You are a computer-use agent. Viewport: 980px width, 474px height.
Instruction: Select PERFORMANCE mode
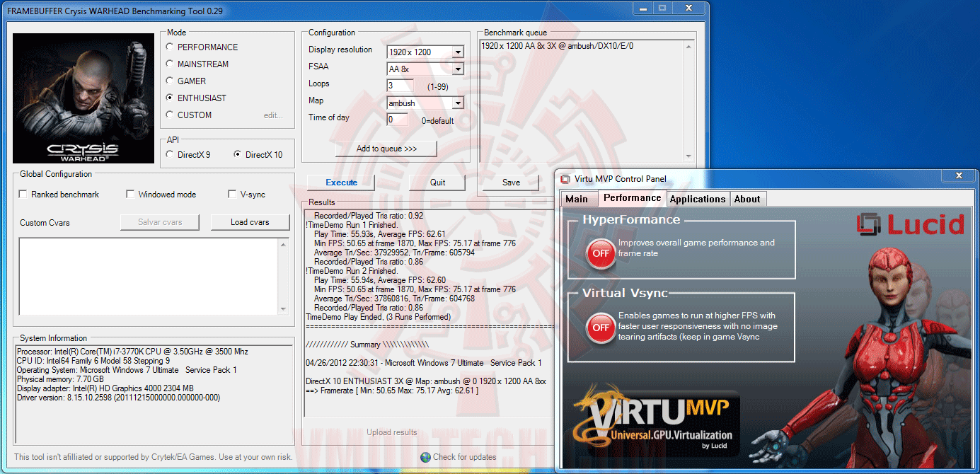coord(202,47)
